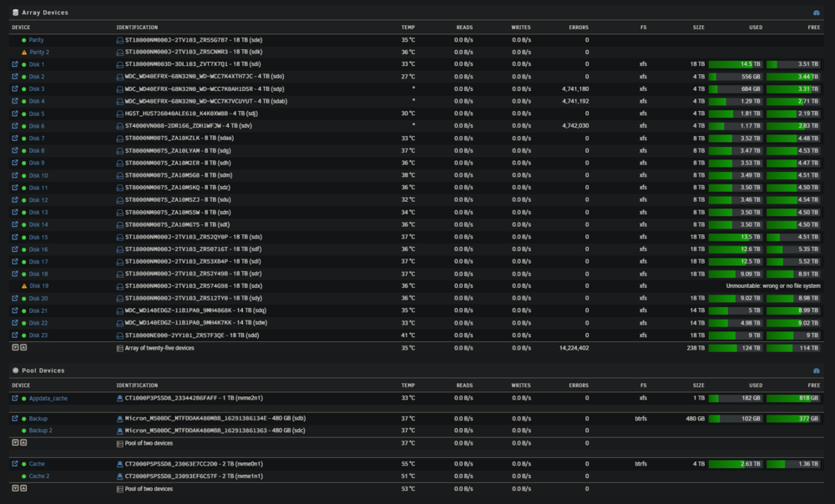Click Disk 2 free bar showing 3.44 TB
This screenshot has height=504, width=835.
point(793,77)
